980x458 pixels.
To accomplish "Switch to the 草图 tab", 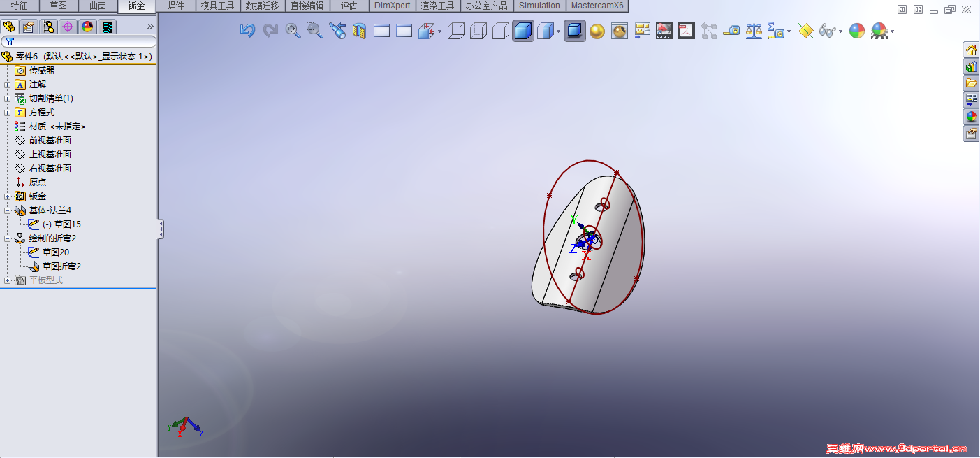I will point(59,6).
